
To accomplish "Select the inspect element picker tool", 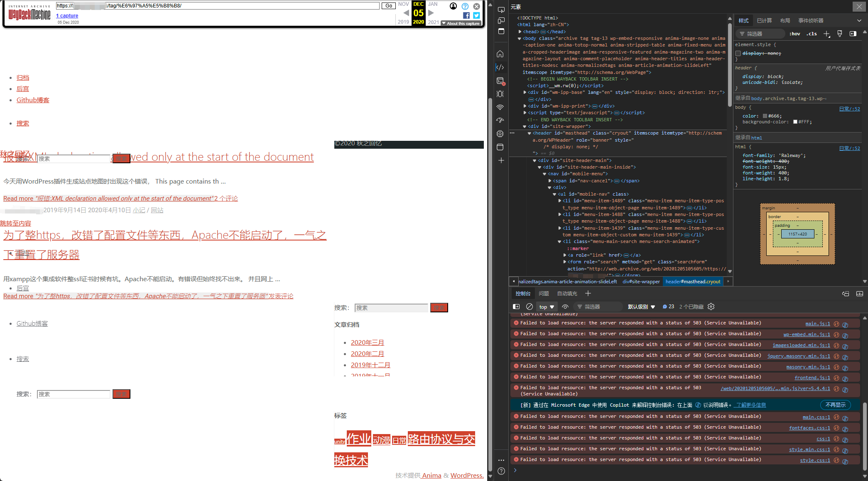I will 501,10.
